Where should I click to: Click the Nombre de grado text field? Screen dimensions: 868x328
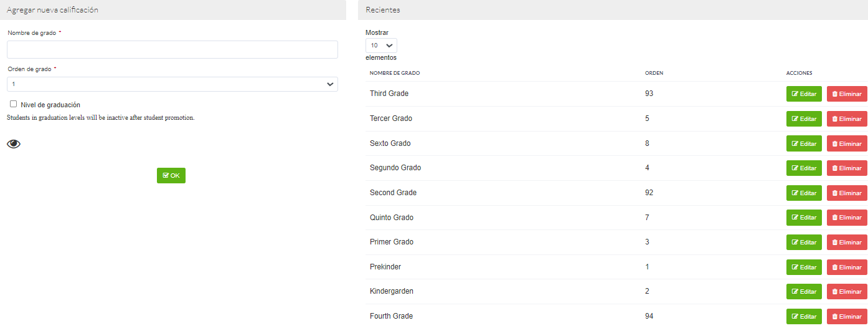[172, 50]
